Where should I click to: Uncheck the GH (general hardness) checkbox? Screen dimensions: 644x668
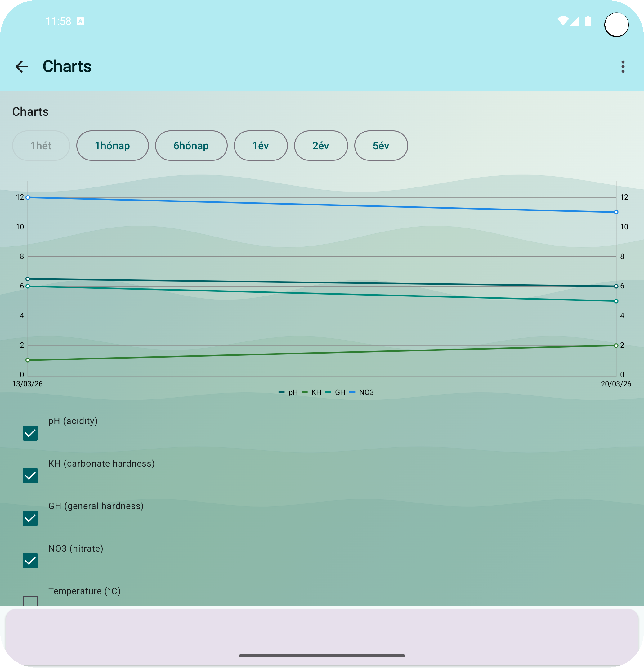coord(30,518)
